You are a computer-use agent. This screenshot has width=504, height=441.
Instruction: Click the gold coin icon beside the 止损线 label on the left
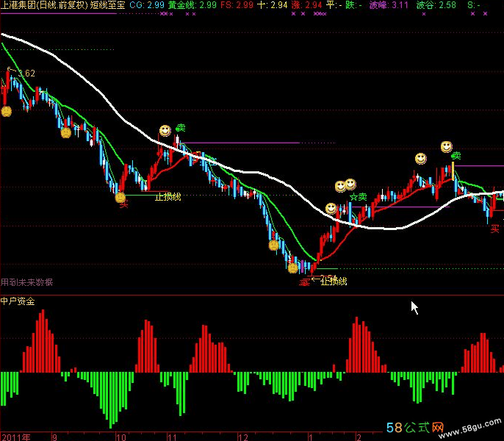[x=120, y=196]
